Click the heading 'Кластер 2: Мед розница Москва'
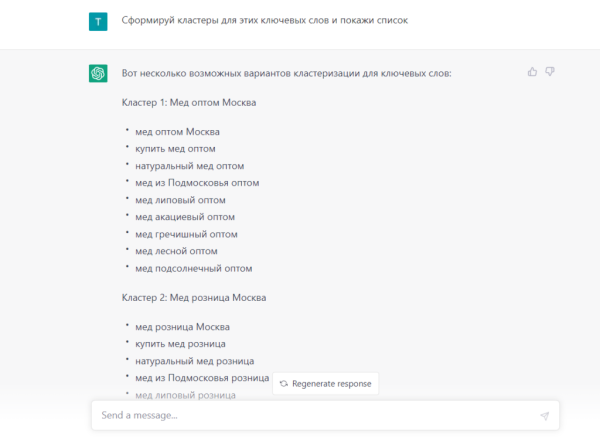600x438 pixels. click(194, 297)
